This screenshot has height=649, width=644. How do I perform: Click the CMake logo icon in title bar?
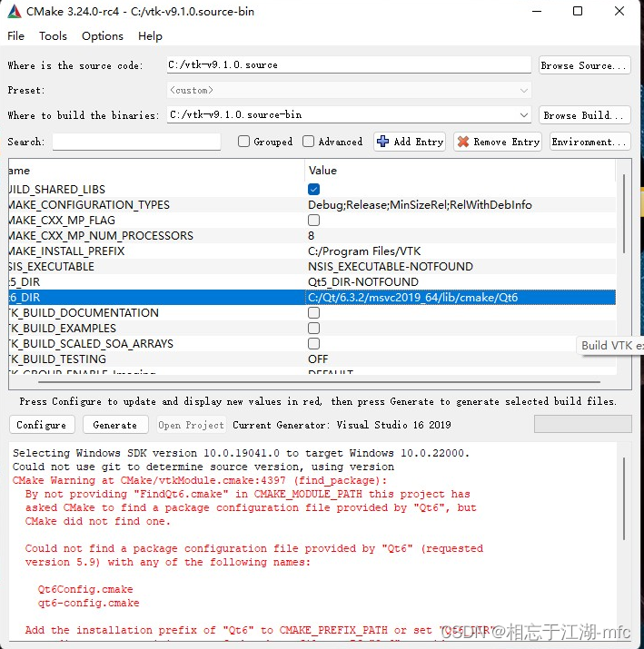(x=15, y=12)
